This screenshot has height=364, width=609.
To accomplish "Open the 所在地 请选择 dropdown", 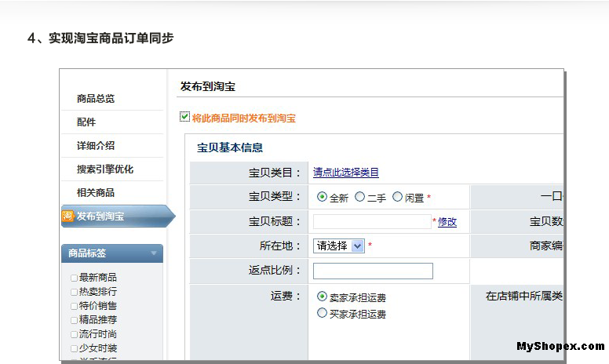I will 339,246.
